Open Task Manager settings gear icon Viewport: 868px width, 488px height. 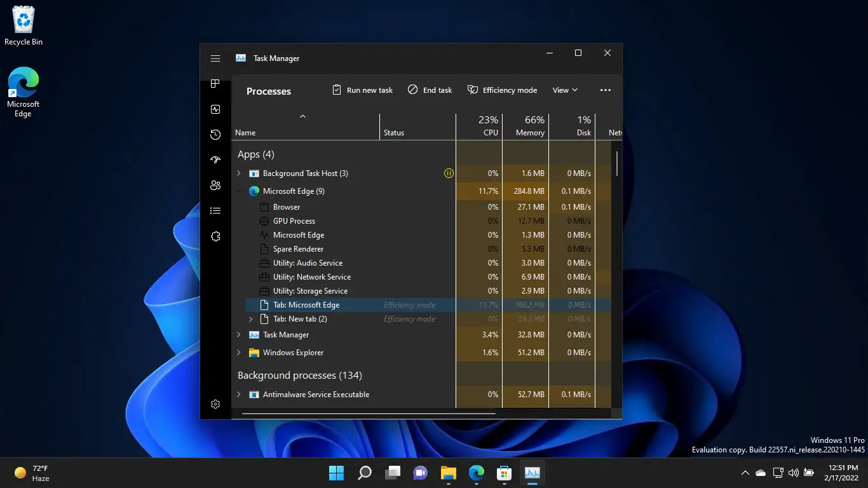[215, 405]
